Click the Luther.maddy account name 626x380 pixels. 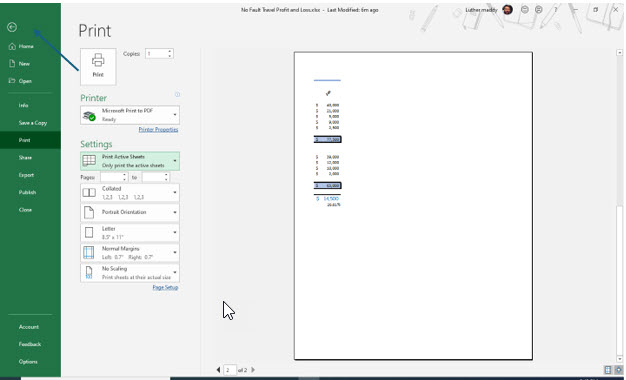click(481, 10)
